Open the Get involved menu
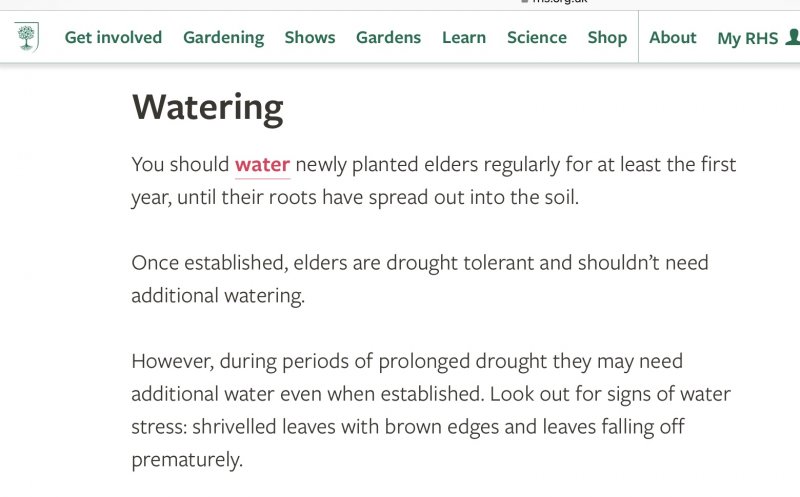This screenshot has height=497, width=800. tap(113, 38)
